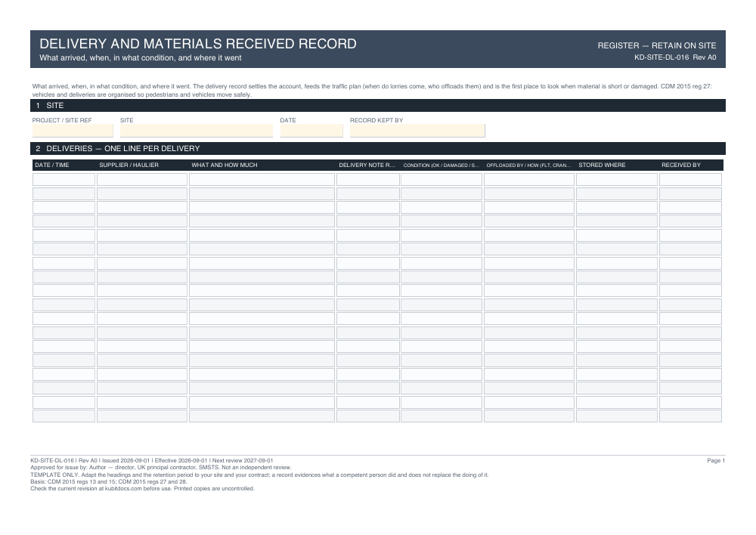This screenshot has width=756, height=535.
Task: Click header document code 'KD-SITE-DL-016 Rev A0'
Action: (675, 57)
